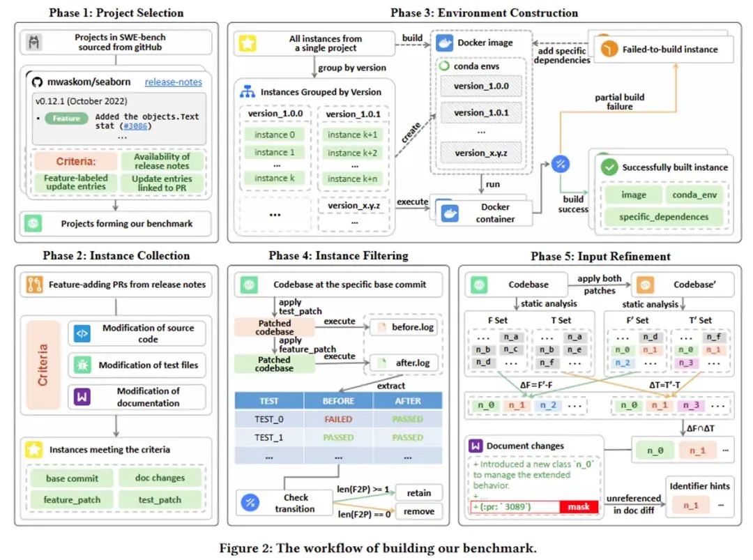This screenshot has width=753, height=560.
Task: Click the FAILED cell for TEST_0
Action: [x=338, y=419]
